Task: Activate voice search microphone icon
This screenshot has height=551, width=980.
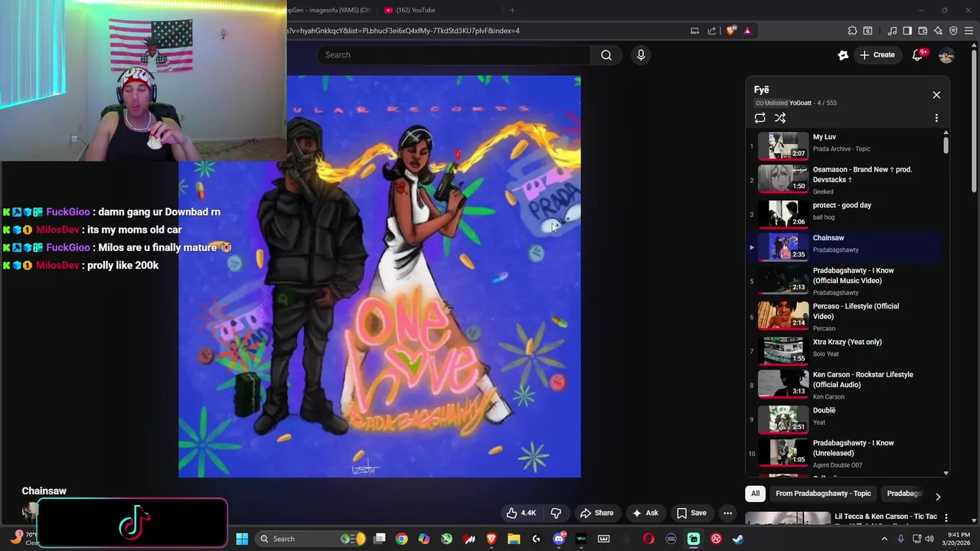Action: [x=641, y=55]
